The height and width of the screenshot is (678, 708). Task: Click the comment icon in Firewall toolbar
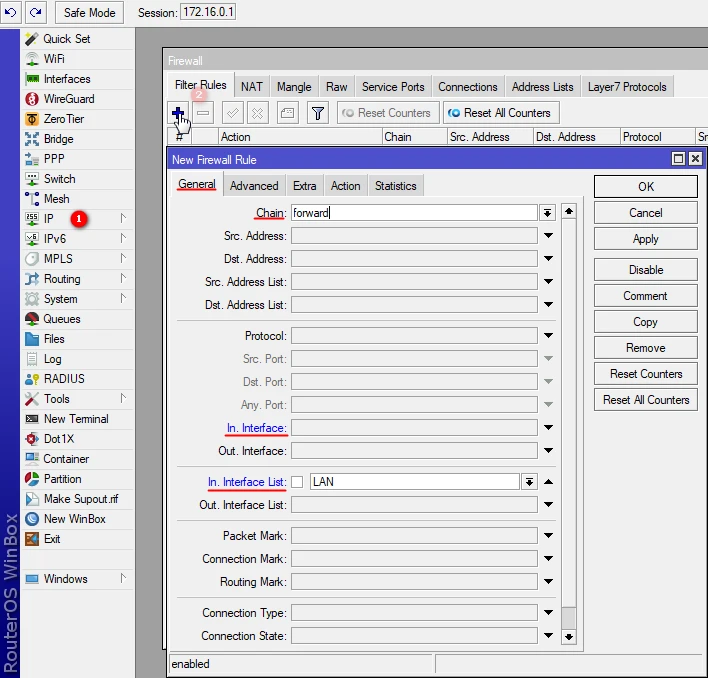point(287,113)
